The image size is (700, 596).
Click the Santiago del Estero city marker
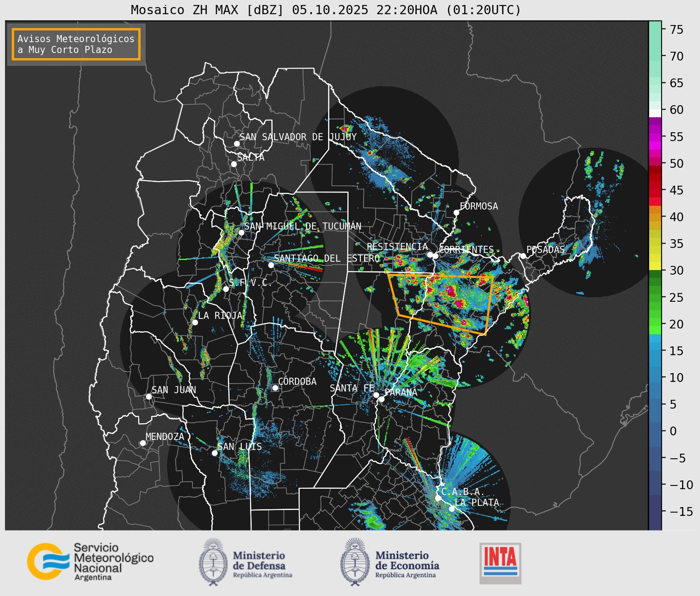pyautogui.click(x=271, y=265)
